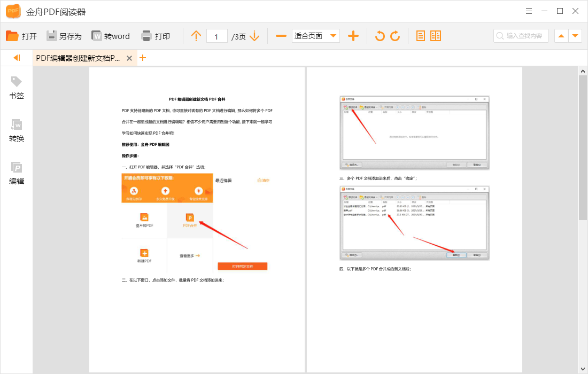Zoom in using the plus icon
588x374 pixels.
pos(353,36)
